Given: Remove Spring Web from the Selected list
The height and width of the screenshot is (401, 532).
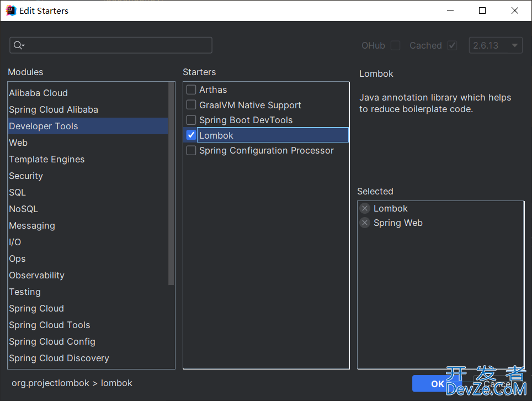Looking at the screenshot, I should [x=365, y=223].
